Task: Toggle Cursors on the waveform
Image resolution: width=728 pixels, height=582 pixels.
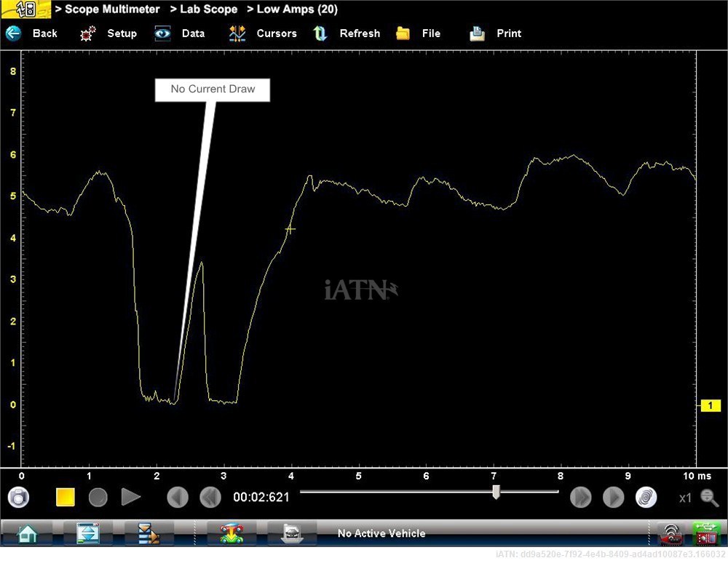Action: [237, 33]
